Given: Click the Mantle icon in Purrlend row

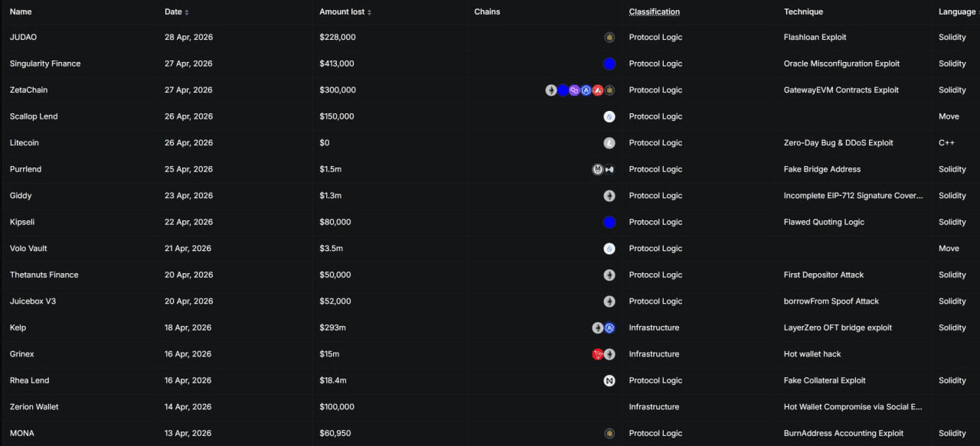Looking at the screenshot, I should (x=598, y=169).
